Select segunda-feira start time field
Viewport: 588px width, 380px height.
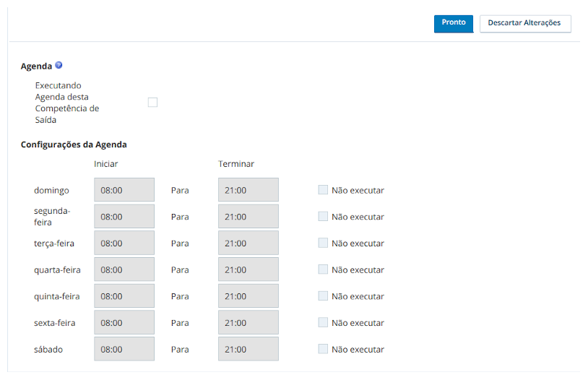pyautogui.click(x=124, y=217)
